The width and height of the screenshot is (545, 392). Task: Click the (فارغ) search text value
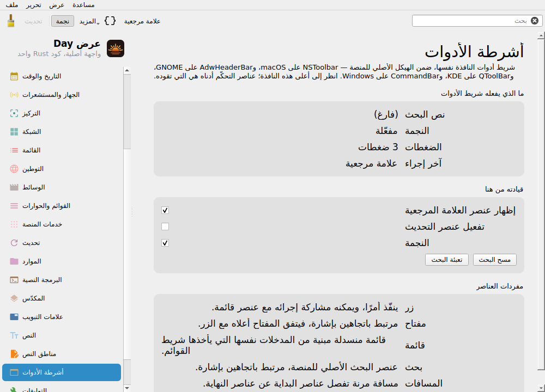[x=386, y=114]
